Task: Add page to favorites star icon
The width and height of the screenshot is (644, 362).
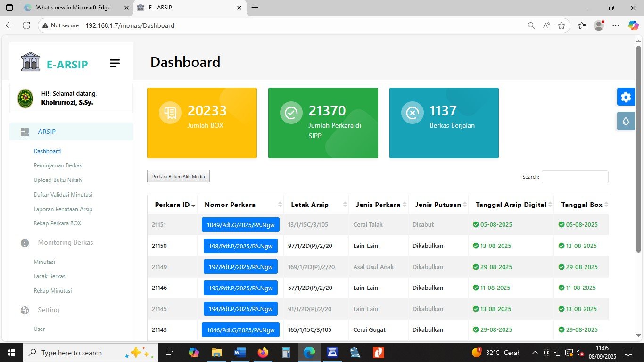Action: [561, 25]
